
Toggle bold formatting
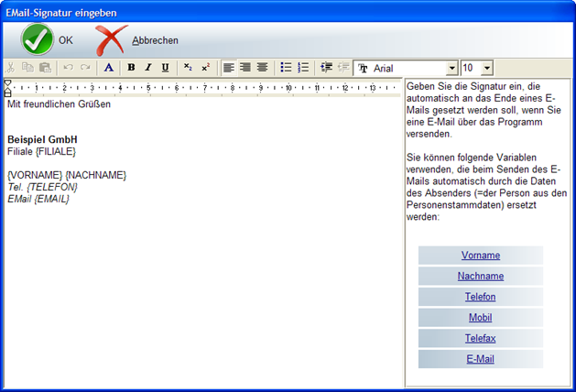click(131, 68)
